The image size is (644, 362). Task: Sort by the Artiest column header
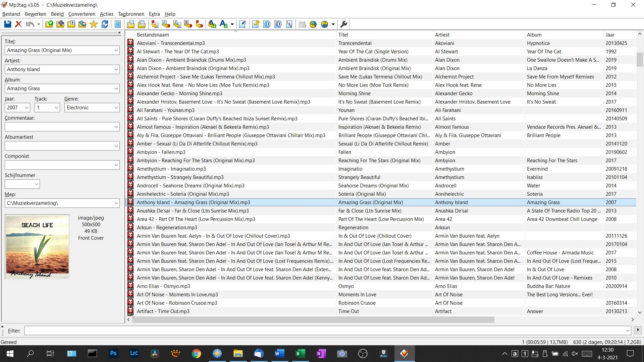[x=442, y=35]
